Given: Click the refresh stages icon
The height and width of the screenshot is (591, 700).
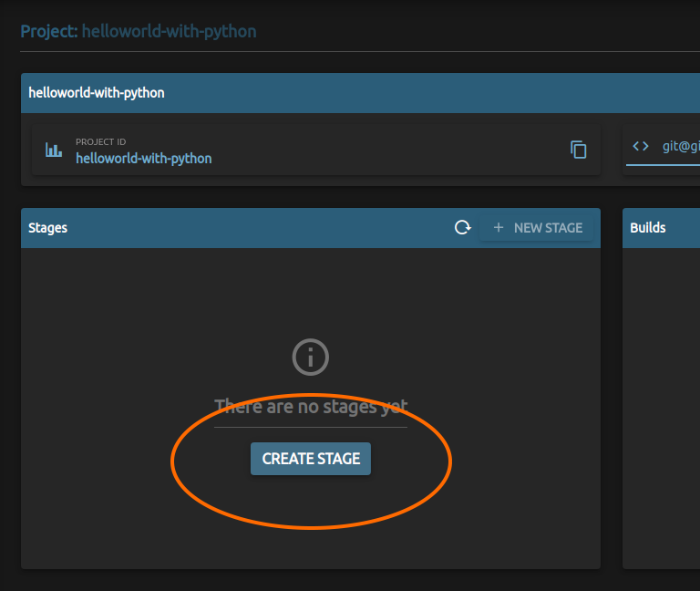Looking at the screenshot, I should click(x=463, y=228).
